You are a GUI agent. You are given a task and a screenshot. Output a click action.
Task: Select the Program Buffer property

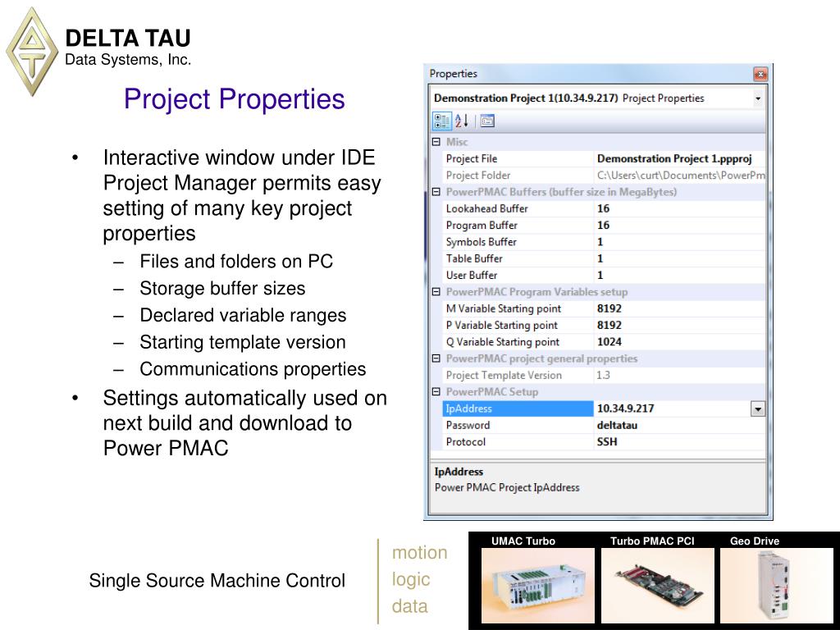pos(518,225)
